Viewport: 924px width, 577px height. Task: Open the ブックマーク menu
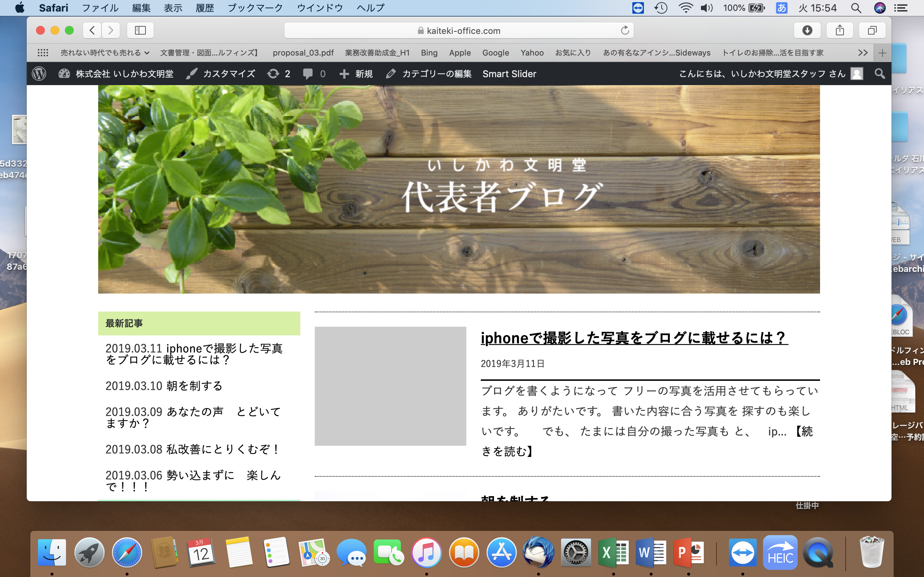point(255,8)
